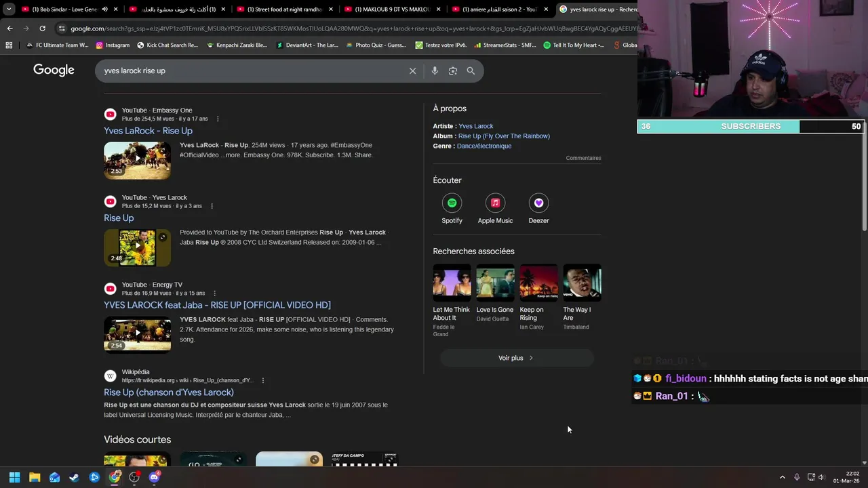Open the Wikipedia Rise Up (chanson d'Yves Larock) link
This screenshot has height=488, width=868.
169,392
